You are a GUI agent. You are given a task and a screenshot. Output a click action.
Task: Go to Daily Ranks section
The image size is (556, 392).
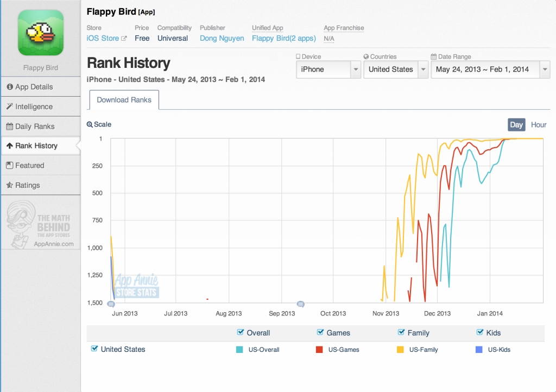click(x=41, y=127)
